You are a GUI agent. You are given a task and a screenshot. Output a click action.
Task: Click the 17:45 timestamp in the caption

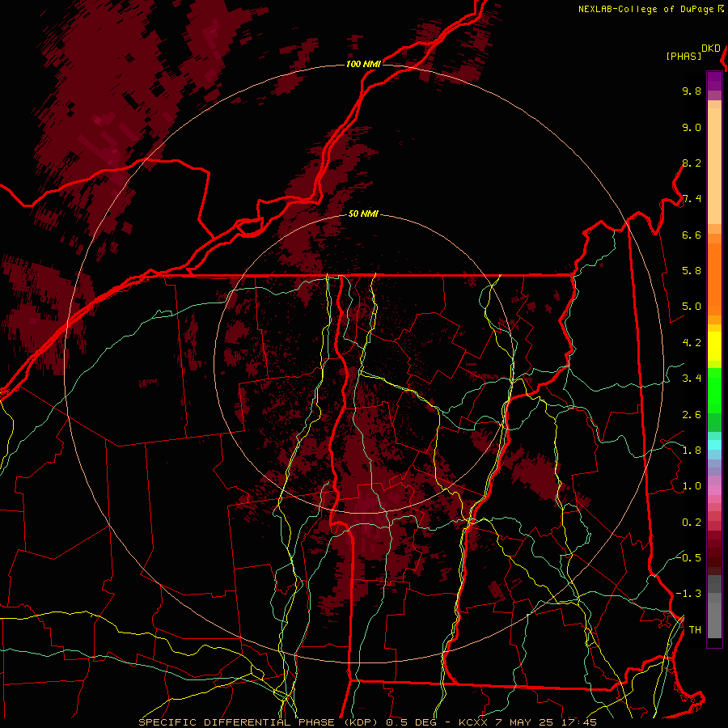580,722
